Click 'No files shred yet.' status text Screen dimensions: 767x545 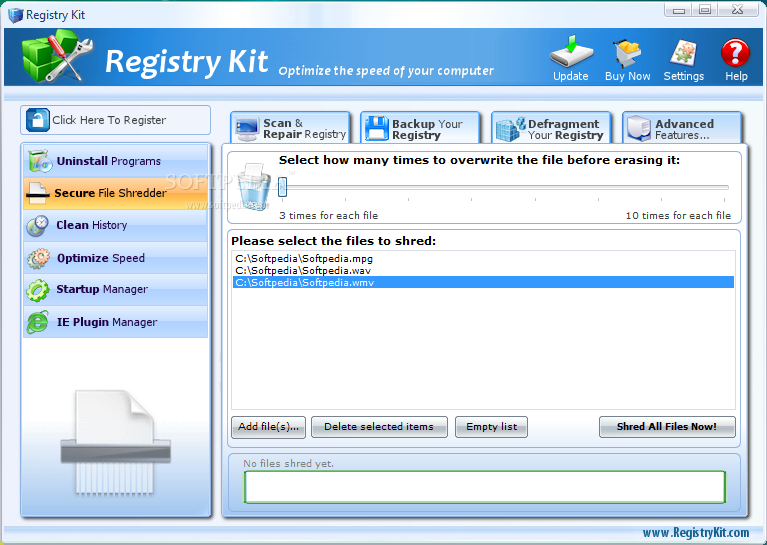[289, 463]
